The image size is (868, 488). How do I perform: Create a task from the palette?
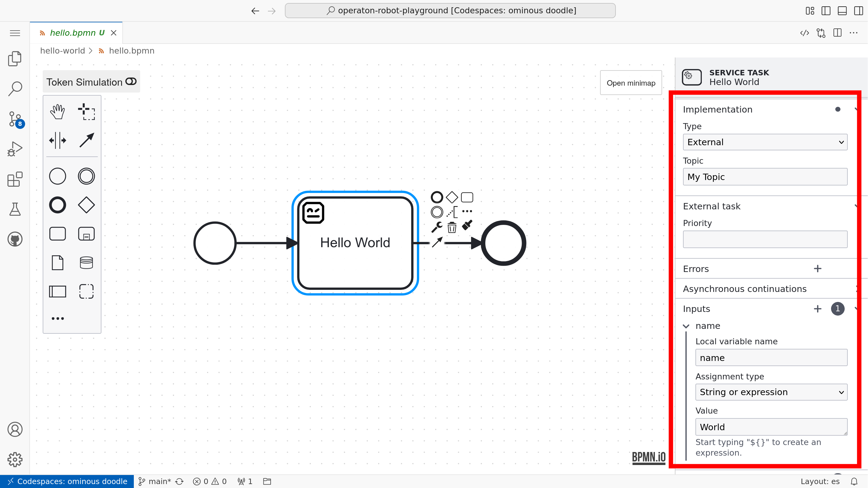point(57,234)
